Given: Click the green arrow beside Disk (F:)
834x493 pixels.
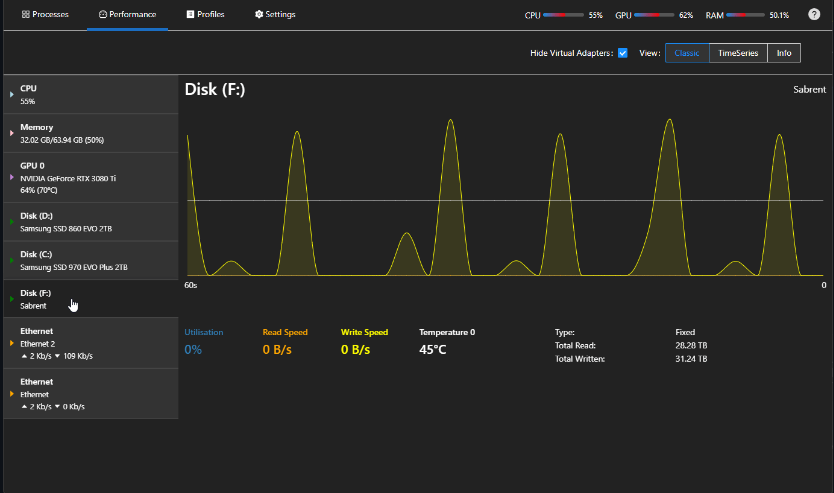Looking at the screenshot, I should pos(12,299).
